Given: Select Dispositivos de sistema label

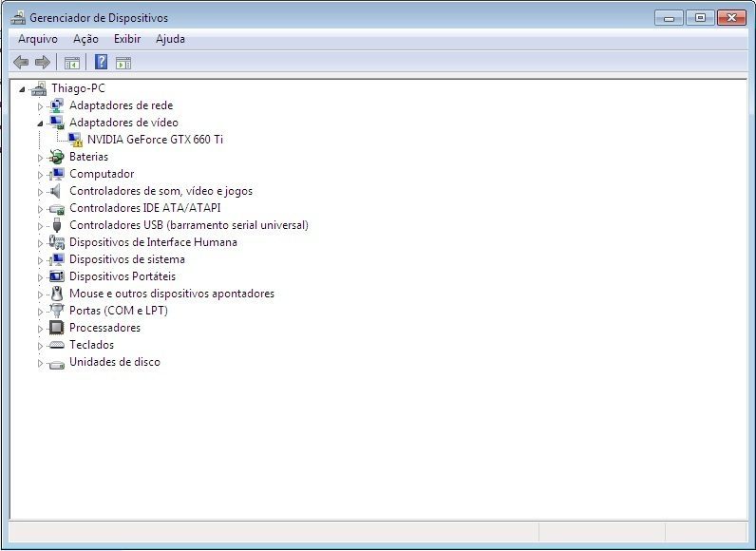Looking at the screenshot, I should pos(127,259).
